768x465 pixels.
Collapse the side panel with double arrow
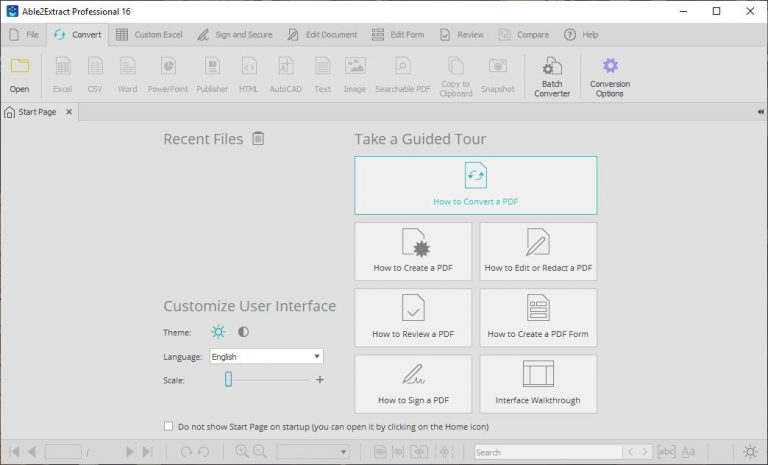(x=760, y=112)
